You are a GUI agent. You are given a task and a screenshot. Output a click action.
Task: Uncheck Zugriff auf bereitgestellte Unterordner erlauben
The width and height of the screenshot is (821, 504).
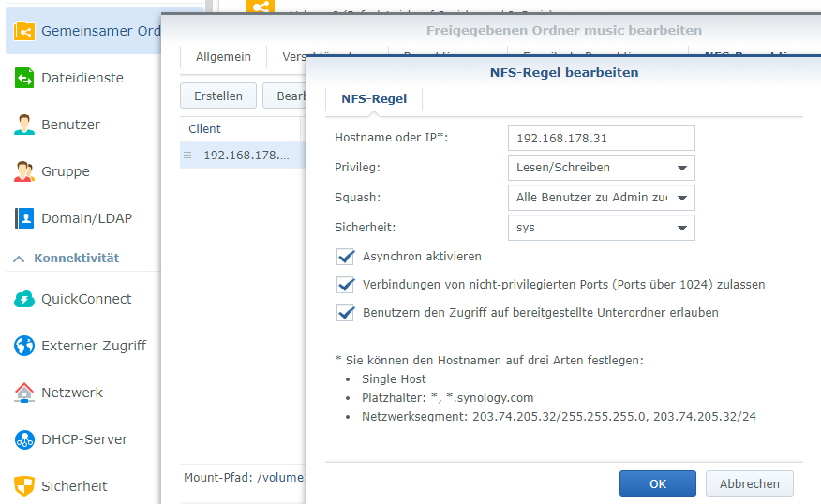pos(346,313)
